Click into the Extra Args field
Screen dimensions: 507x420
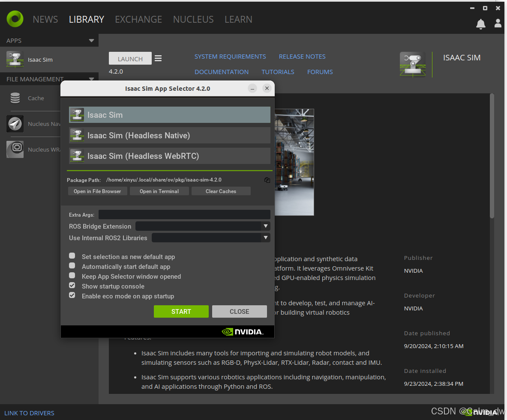pyautogui.click(x=184, y=214)
